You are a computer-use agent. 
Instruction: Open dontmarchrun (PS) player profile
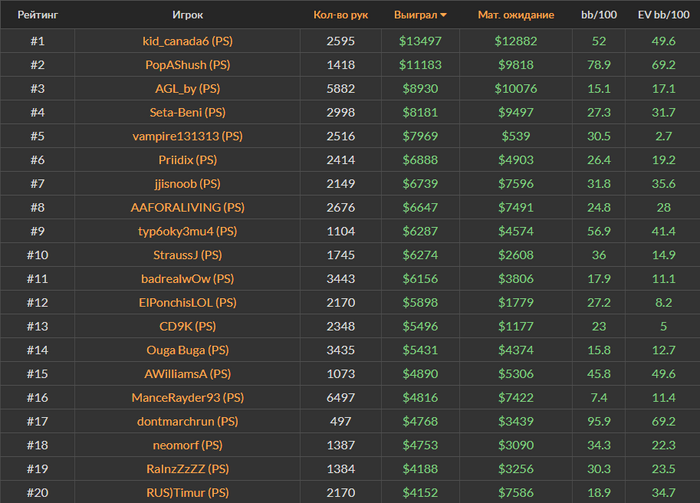pos(187,421)
